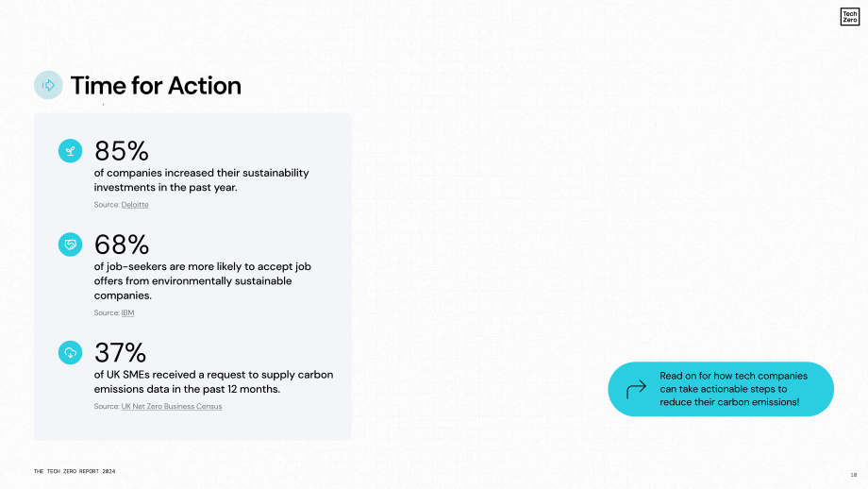
Task: Click the Tech Zero logo
Action: [850, 17]
